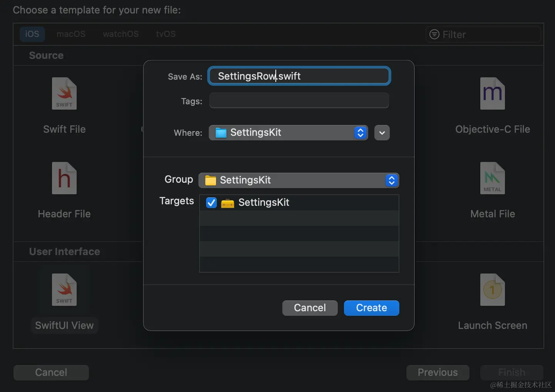Click inside the Tags input field
Screen dimensions: 555x392
click(x=299, y=100)
